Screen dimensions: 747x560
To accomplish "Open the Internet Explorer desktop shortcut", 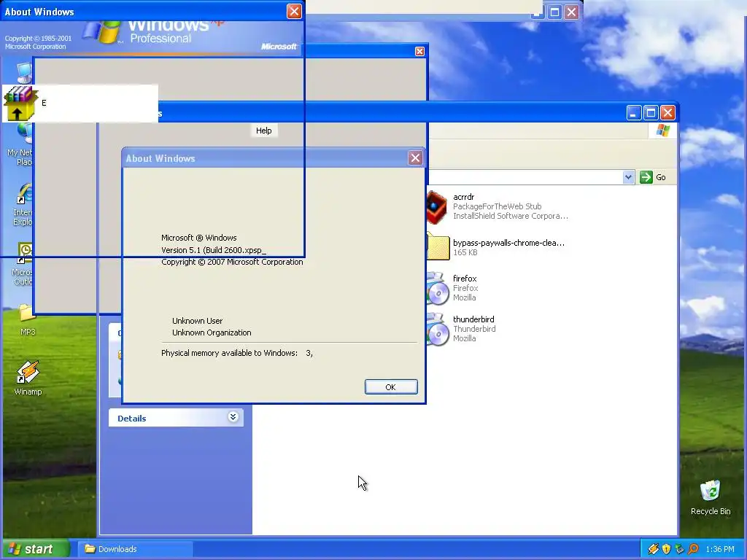I will point(25,194).
